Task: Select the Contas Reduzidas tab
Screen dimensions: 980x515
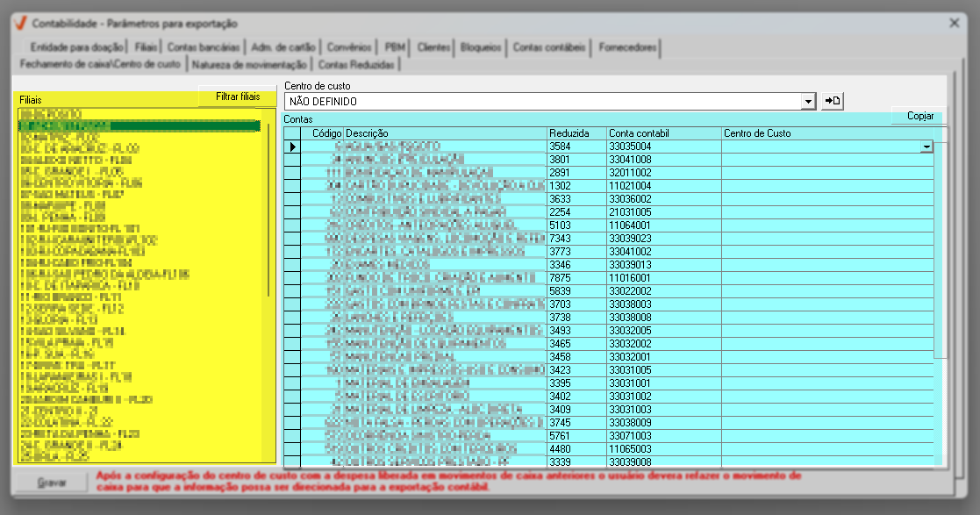Action: (x=357, y=64)
